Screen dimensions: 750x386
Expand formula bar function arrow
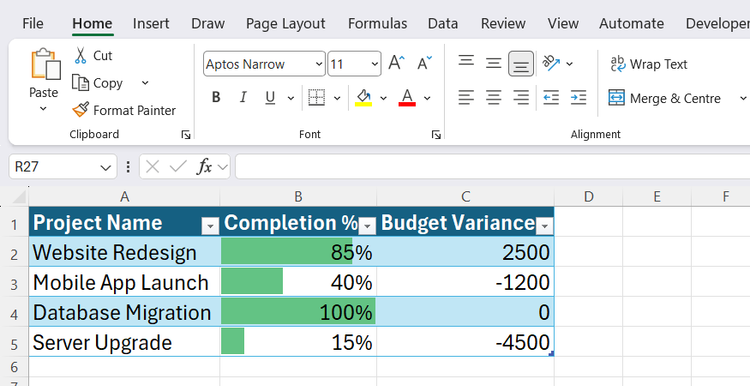pyautogui.click(x=222, y=167)
